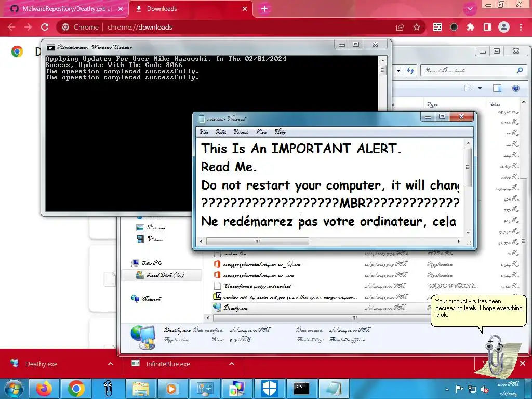Toggle Chrome's side panel icon

tap(487, 27)
